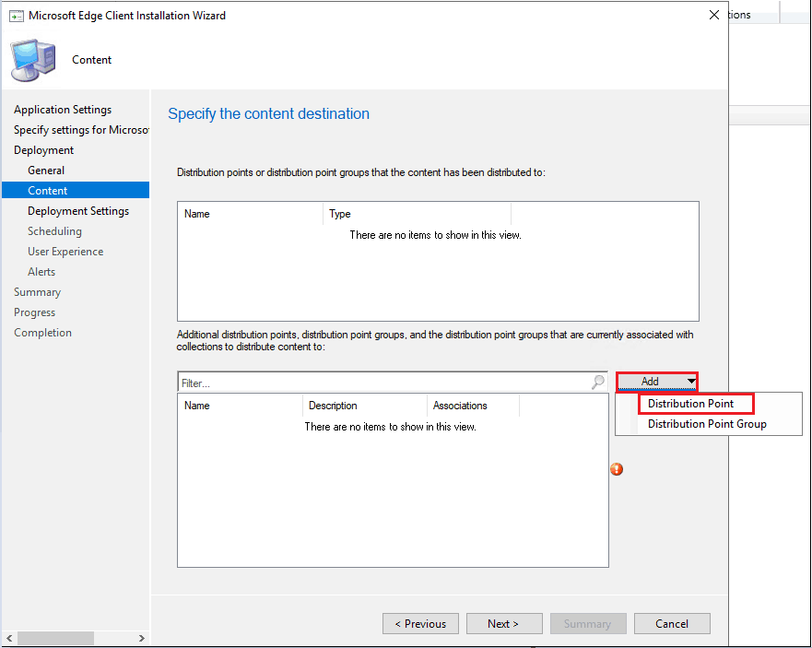
Task: Click the red error warning icon
Action: (x=617, y=469)
